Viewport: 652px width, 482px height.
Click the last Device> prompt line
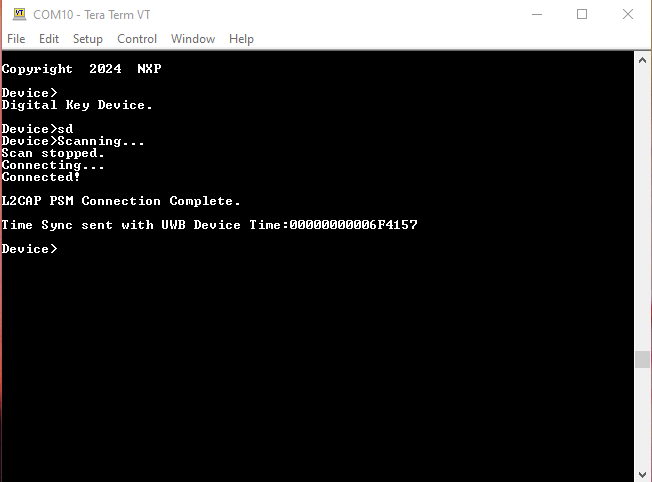point(30,249)
